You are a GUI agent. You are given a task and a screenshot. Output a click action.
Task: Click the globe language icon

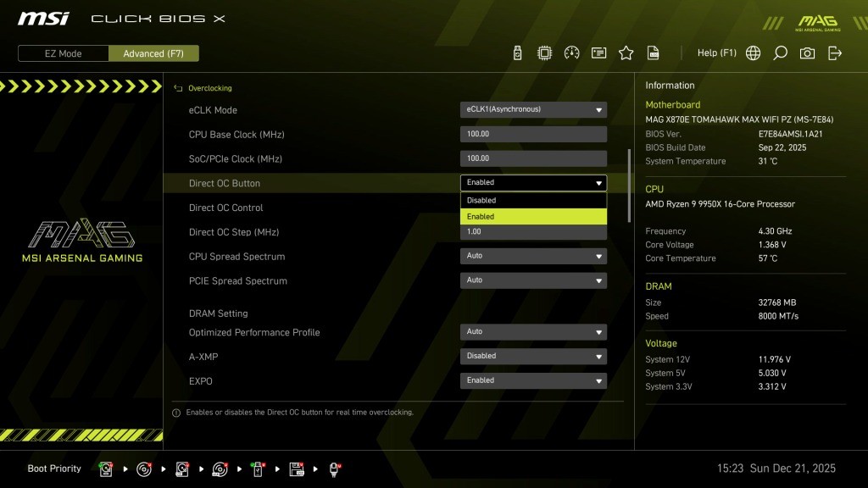(753, 53)
